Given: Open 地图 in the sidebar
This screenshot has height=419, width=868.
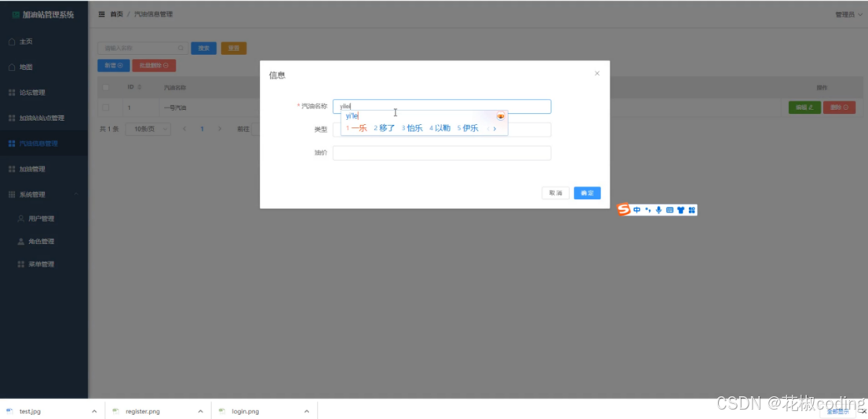Looking at the screenshot, I should point(44,67).
